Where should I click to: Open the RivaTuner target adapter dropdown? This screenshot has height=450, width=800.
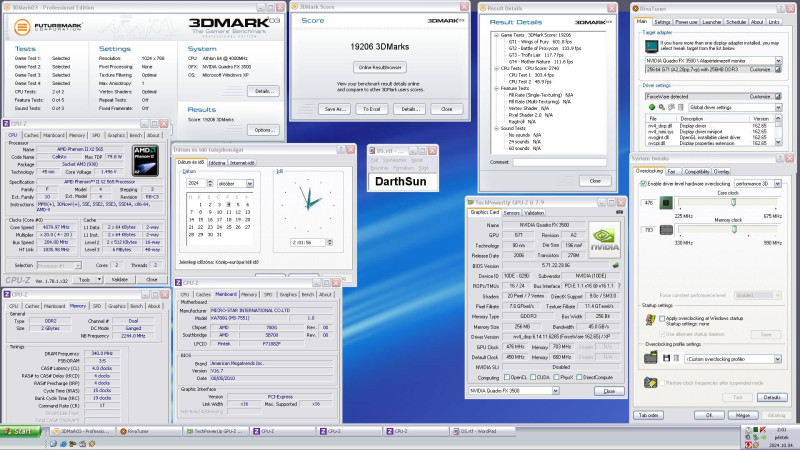[x=778, y=61]
